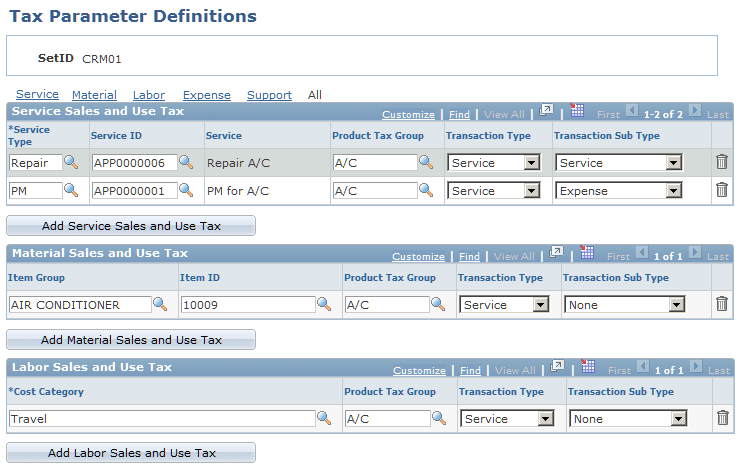744x468 pixels.
Task: Click the Repair A/C service text
Action: click(238, 163)
